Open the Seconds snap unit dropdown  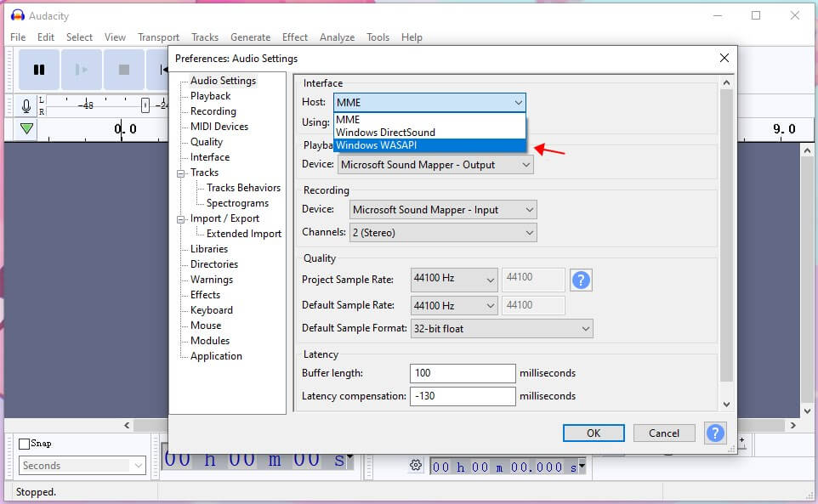click(82, 466)
